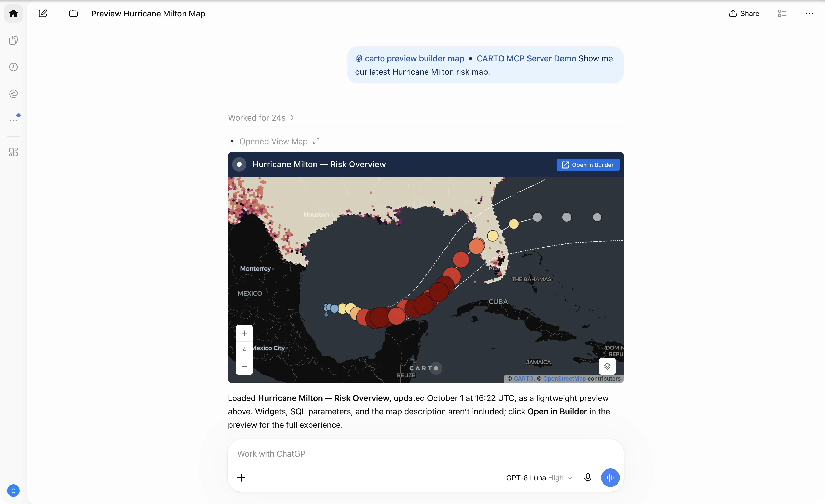The image size is (825, 504).
Task: Expand the Worked for 24s details
Action: [261, 118]
